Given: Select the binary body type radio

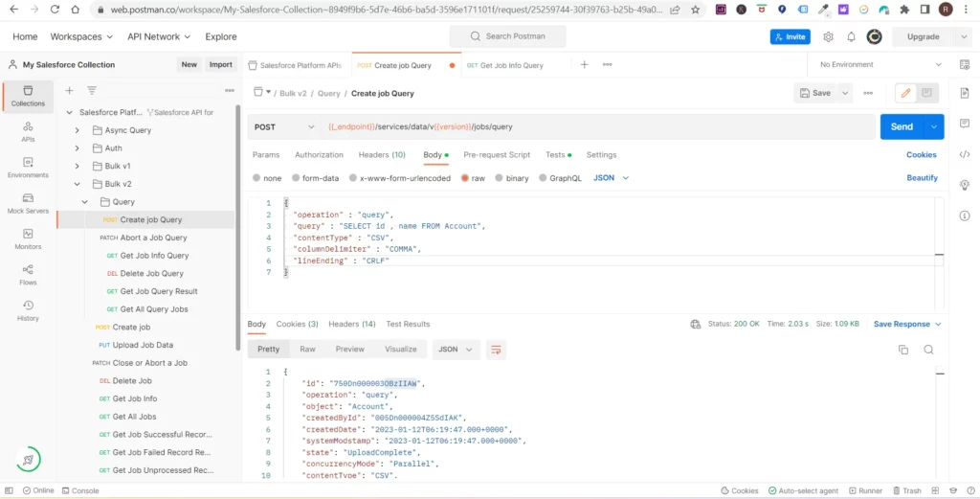Looking at the screenshot, I should [x=499, y=178].
